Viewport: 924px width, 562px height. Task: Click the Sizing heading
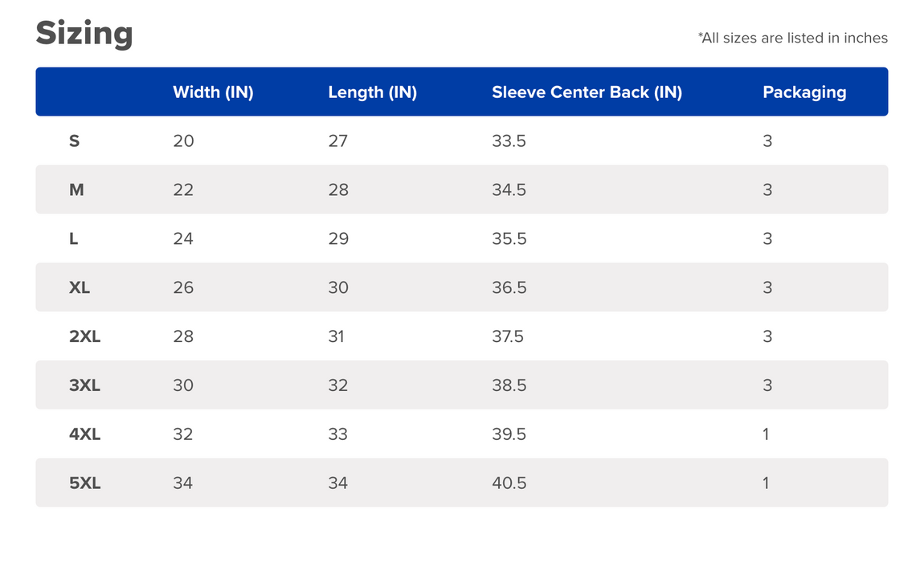[84, 34]
